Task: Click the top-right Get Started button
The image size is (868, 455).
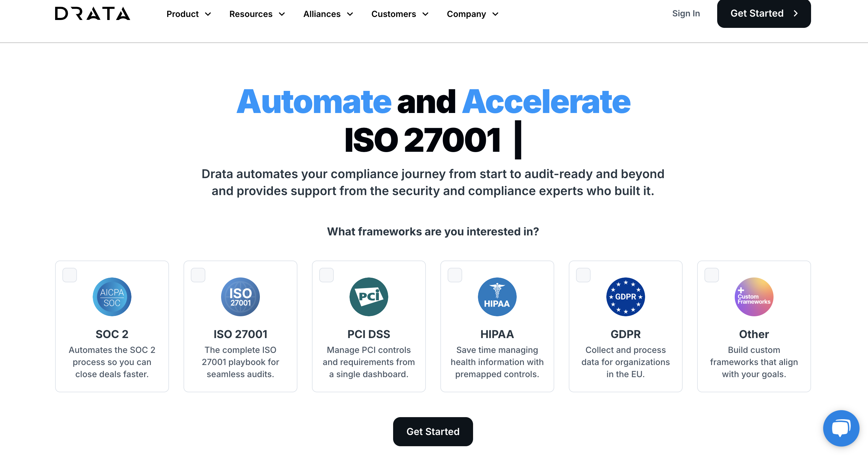Action: [x=764, y=14]
